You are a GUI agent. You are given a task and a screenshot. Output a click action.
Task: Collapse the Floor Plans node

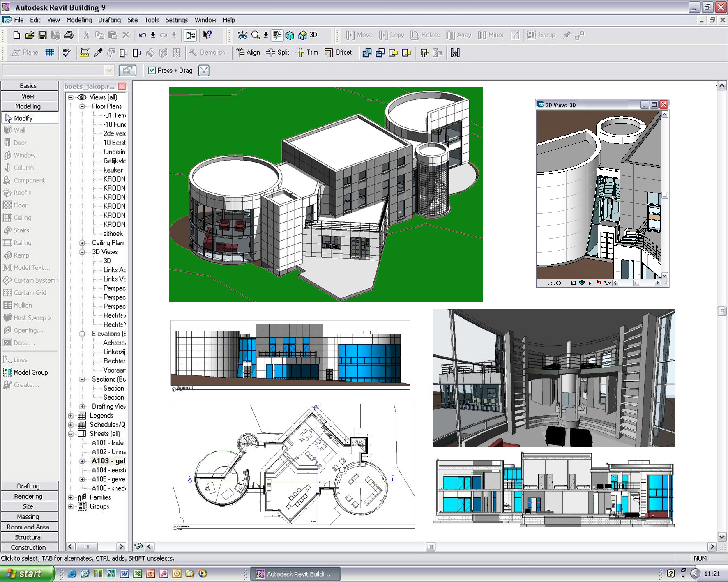[x=82, y=106]
